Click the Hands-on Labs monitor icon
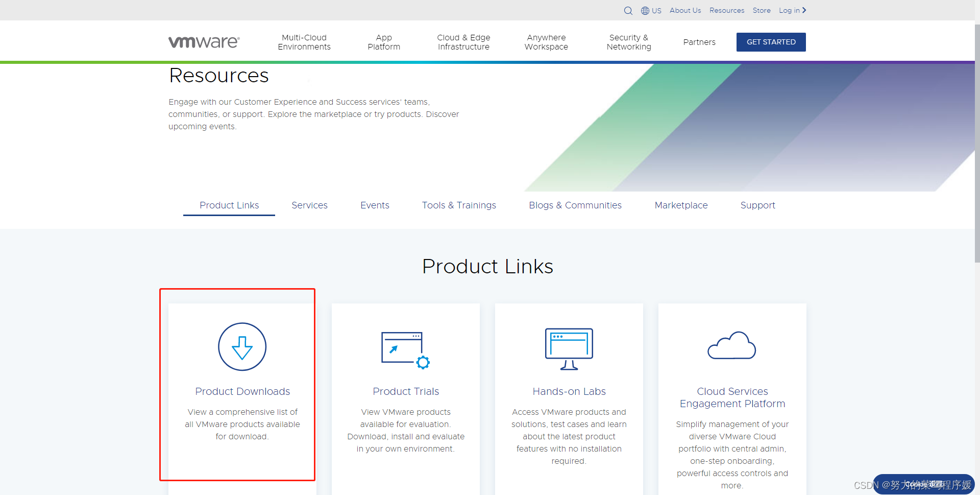980x495 pixels. point(569,349)
